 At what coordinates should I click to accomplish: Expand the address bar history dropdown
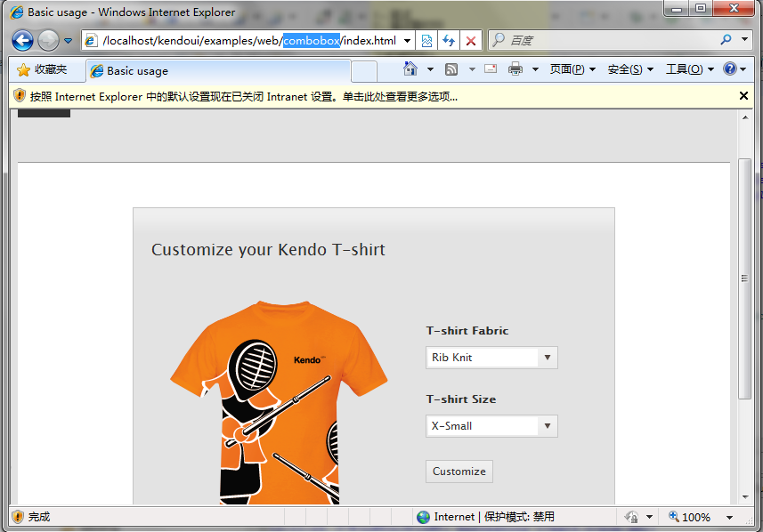point(407,40)
